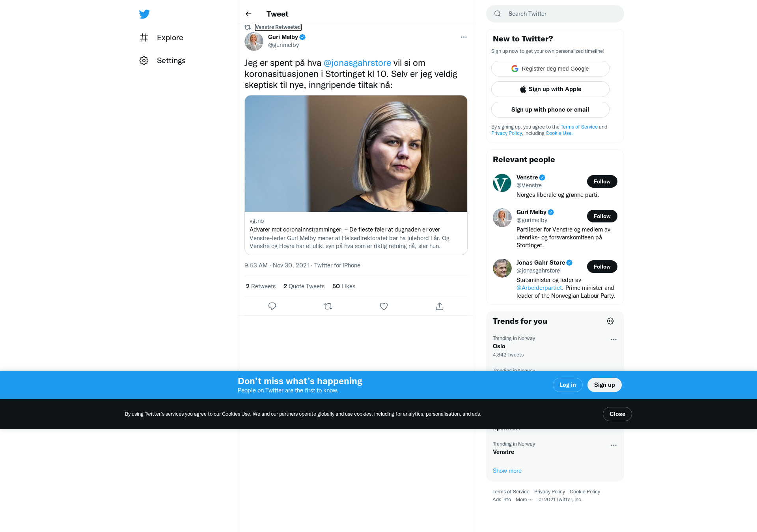The width and height of the screenshot is (757, 532).
Task: Click Sign up with Apple
Action: pyautogui.click(x=550, y=89)
